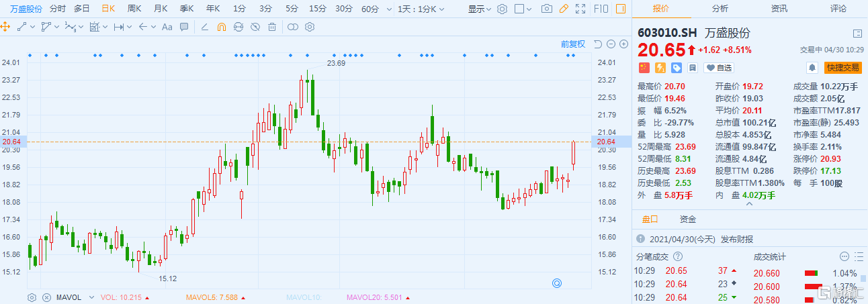Open arrow tool options arrow
This screenshot has width=868, height=304.
153,27
